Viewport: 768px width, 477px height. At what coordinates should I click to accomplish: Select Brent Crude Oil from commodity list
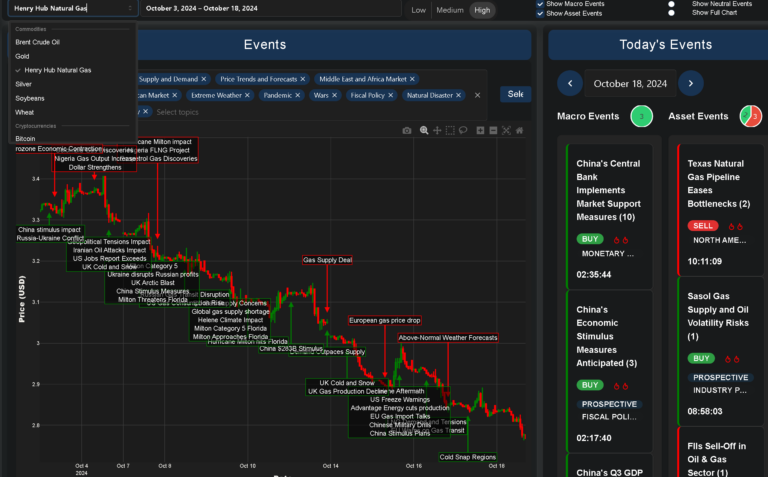[37, 42]
